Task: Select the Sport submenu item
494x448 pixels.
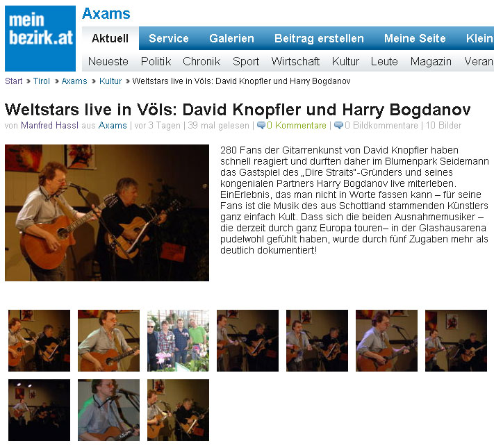Action: tap(246, 61)
